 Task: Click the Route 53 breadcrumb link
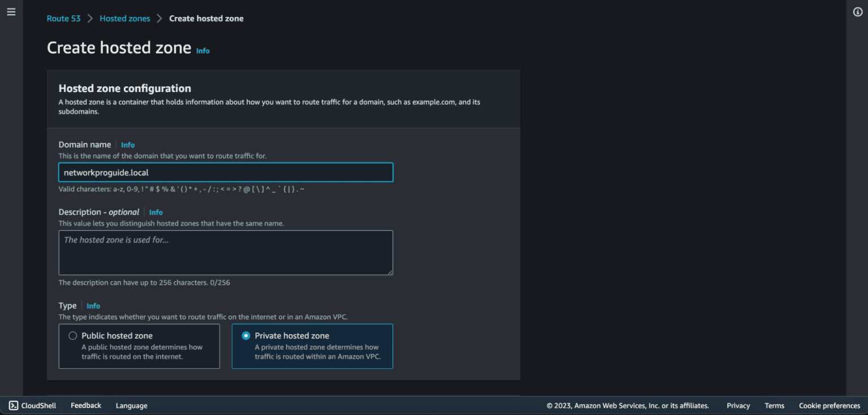tap(63, 19)
